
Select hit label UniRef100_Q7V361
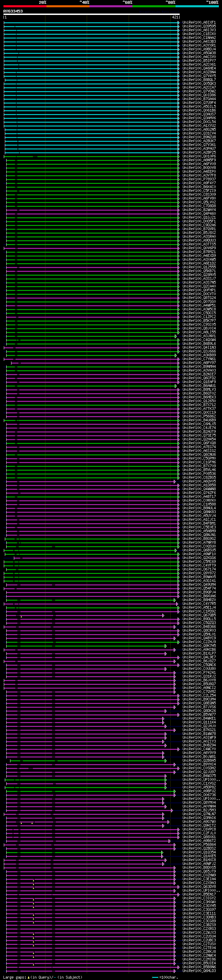click(199, 145)
